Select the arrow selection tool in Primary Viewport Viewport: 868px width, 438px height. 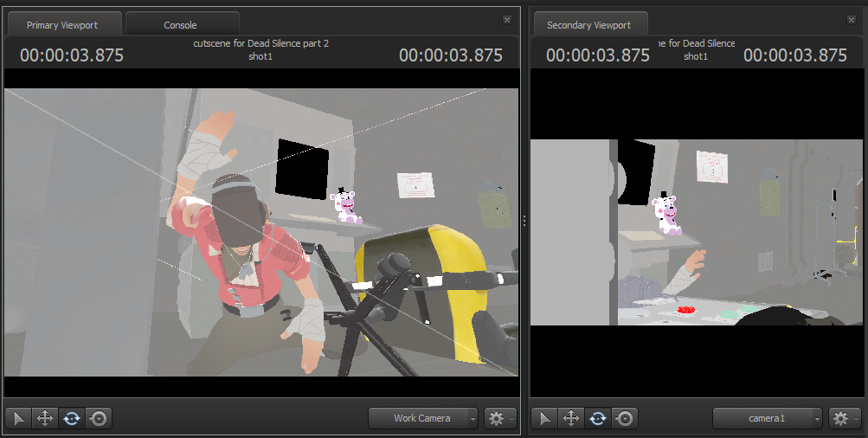(19, 419)
